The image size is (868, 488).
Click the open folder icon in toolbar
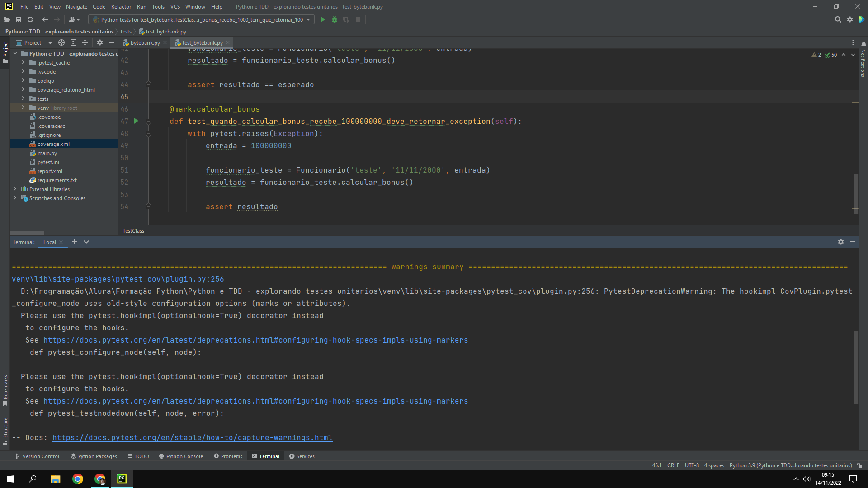[x=7, y=19]
